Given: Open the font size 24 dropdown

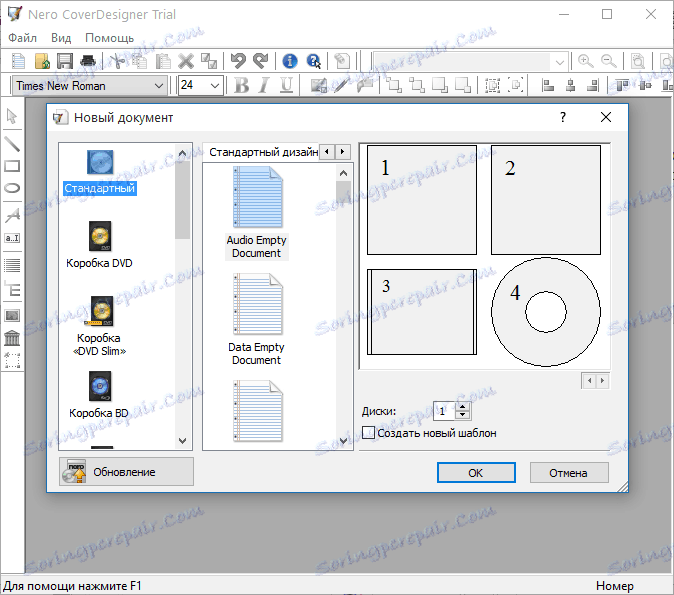Looking at the screenshot, I should (x=215, y=86).
